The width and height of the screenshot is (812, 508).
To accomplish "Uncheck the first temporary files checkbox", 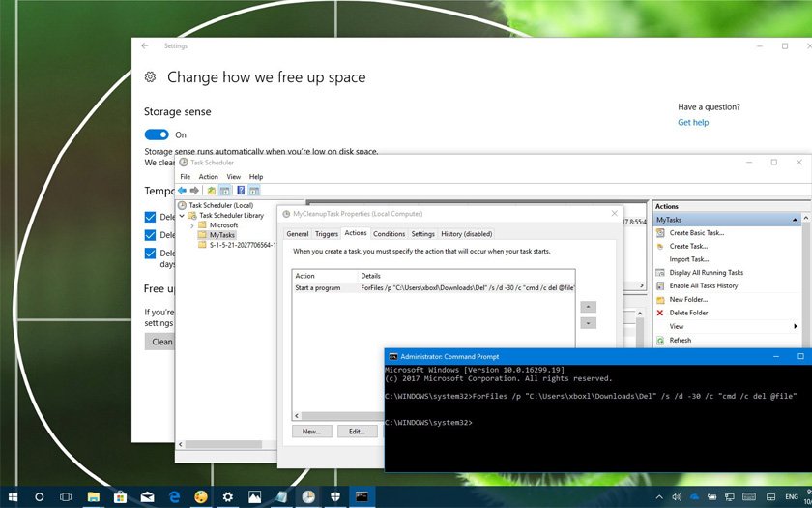I will point(150,218).
